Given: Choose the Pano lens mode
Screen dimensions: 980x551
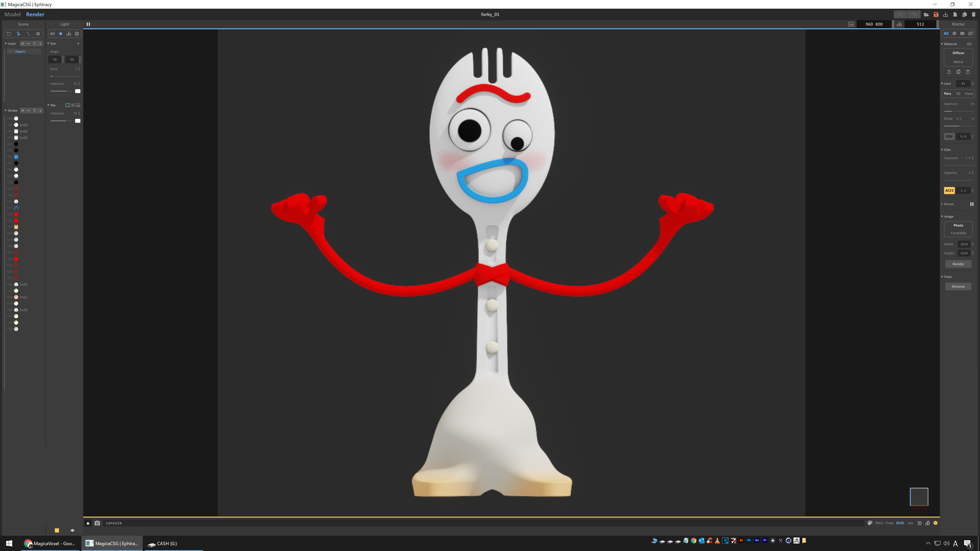Looking at the screenshot, I should click(x=969, y=94).
